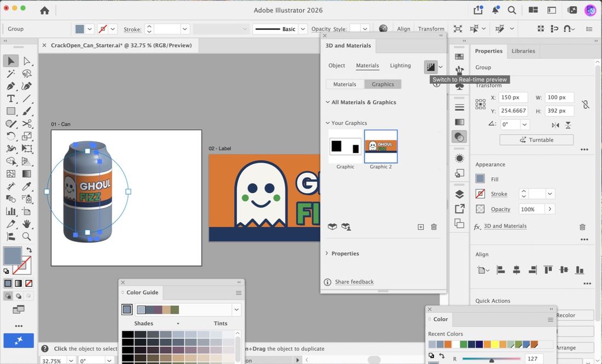602x364 pixels.
Task: Delete the selected graphic with trash icon
Action: click(x=434, y=227)
